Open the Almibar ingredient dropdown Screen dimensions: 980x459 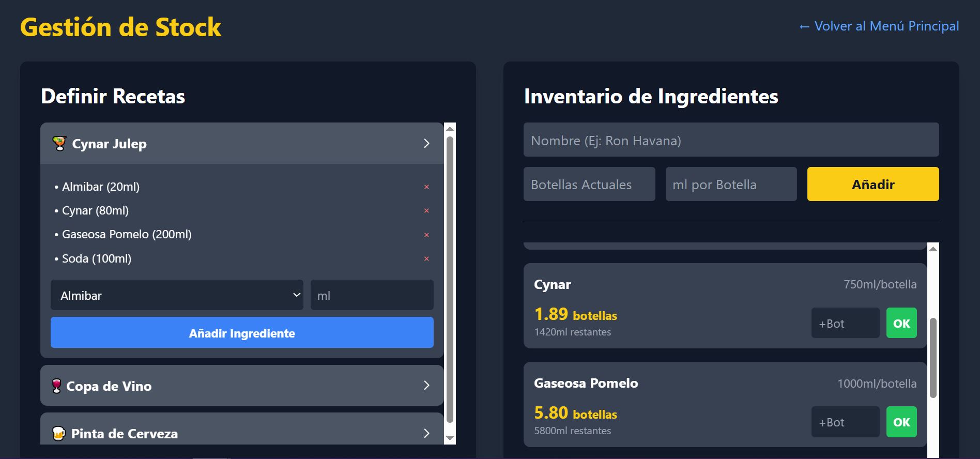[177, 295]
